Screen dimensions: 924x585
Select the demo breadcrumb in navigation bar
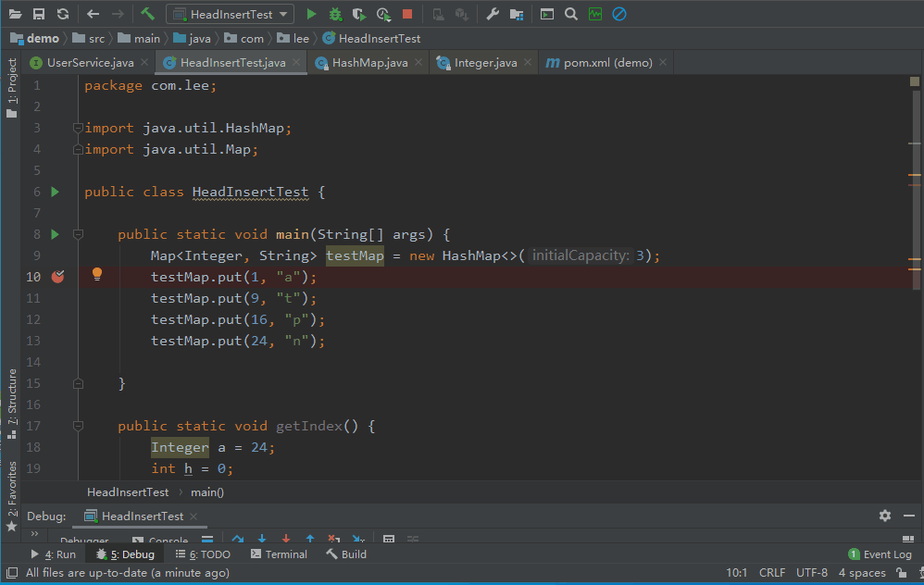(x=35, y=39)
